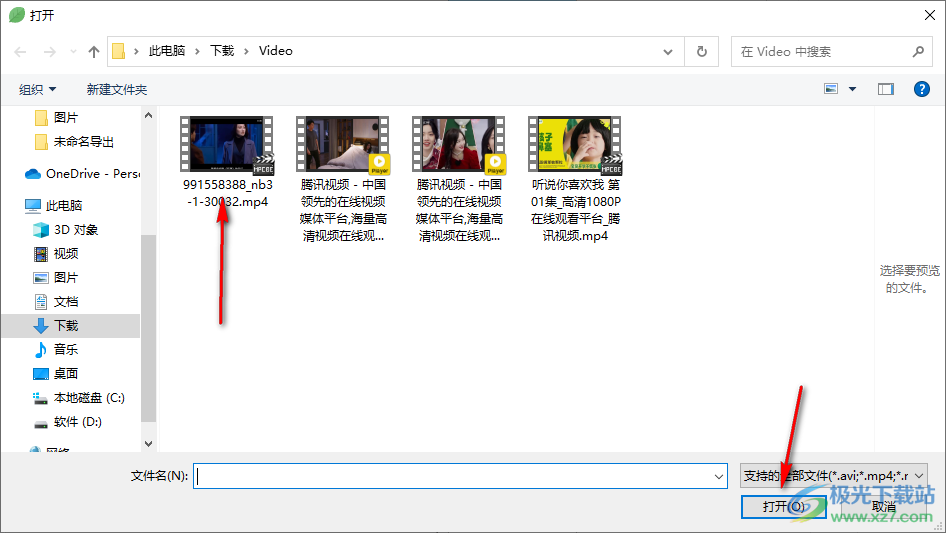This screenshot has height=533, width=946.
Task: Close the 打开 dialog
Action: click(x=930, y=15)
